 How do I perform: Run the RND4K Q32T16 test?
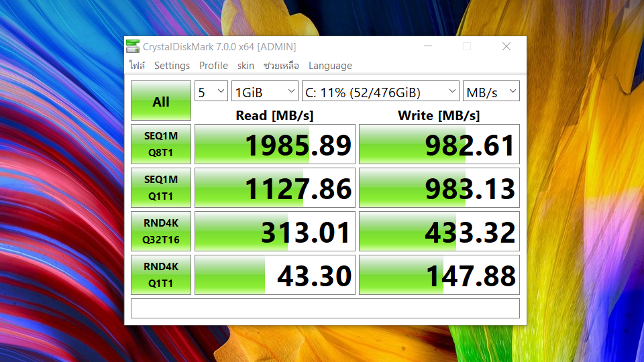click(x=161, y=231)
